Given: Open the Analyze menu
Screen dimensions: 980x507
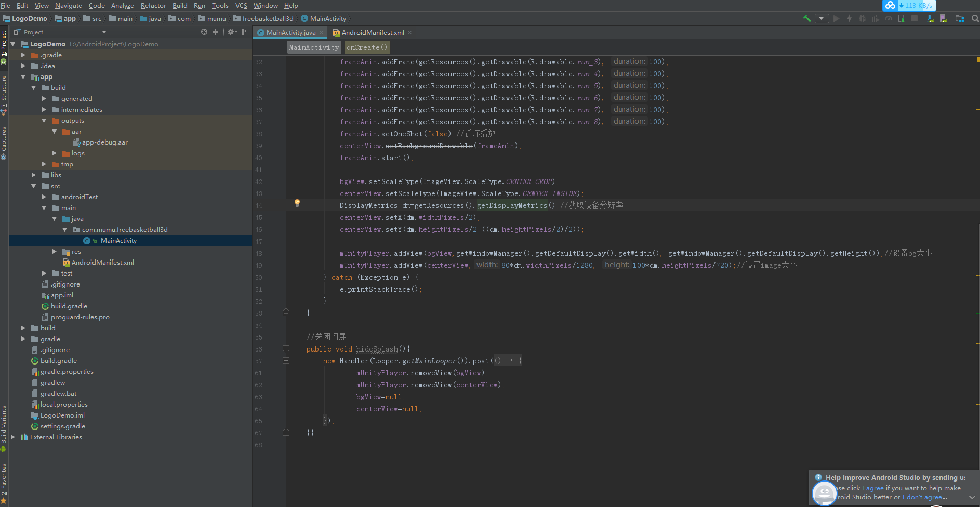Looking at the screenshot, I should [x=122, y=6].
